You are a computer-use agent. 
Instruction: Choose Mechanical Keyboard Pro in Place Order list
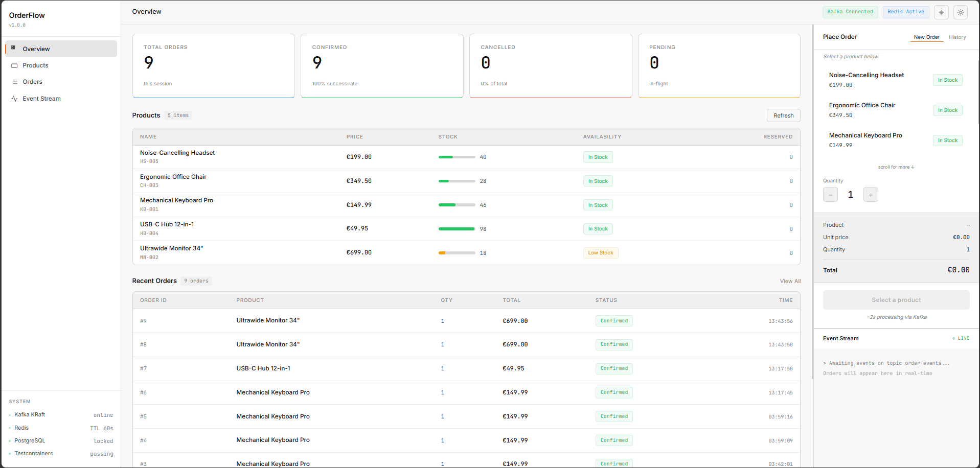click(x=895, y=141)
